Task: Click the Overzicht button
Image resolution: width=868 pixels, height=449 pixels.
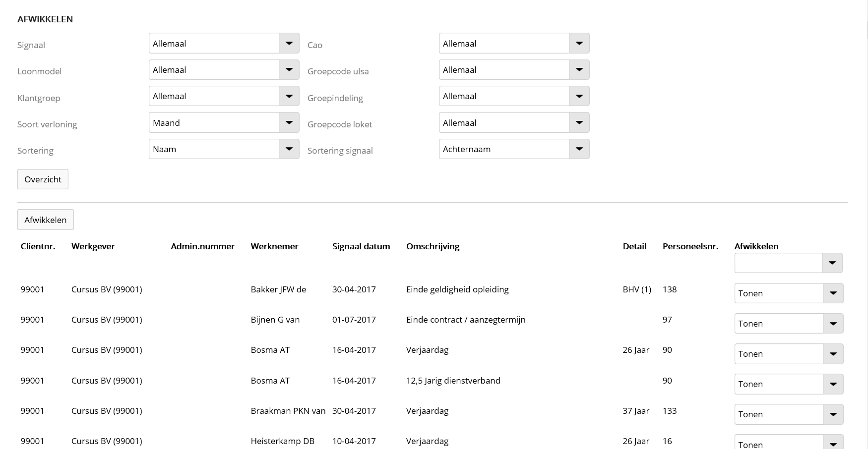Action: pyautogui.click(x=43, y=179)
